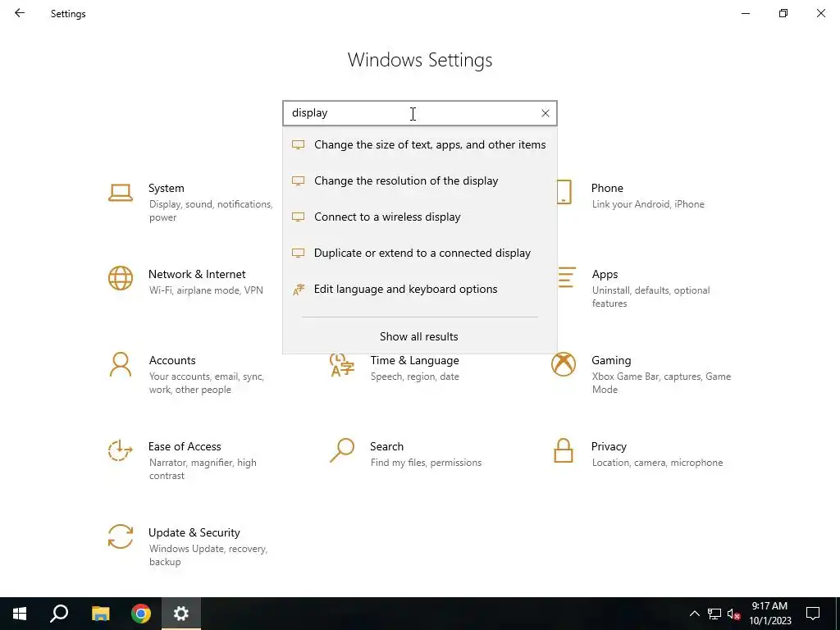
Task: Open the 'Update & Security' title
Action: [194, 533]
